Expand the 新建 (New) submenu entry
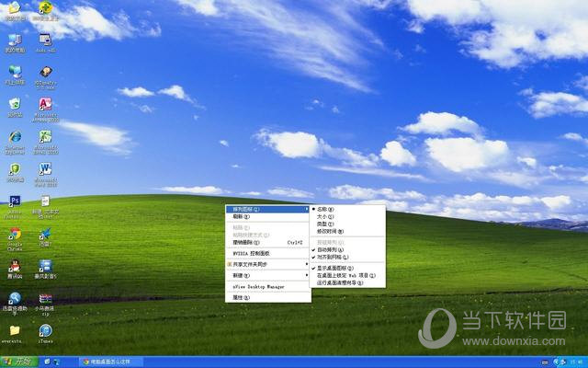 coord(267,276)
